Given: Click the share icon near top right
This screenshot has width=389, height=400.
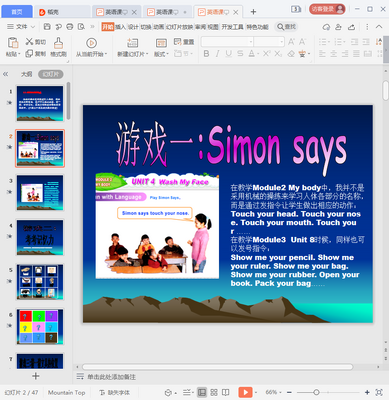Looking at the screenshot, I should (352, 27).
